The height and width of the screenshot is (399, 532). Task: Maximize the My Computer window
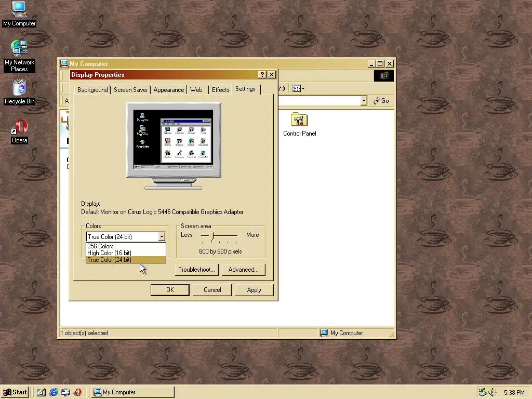(x=380, y=64)
